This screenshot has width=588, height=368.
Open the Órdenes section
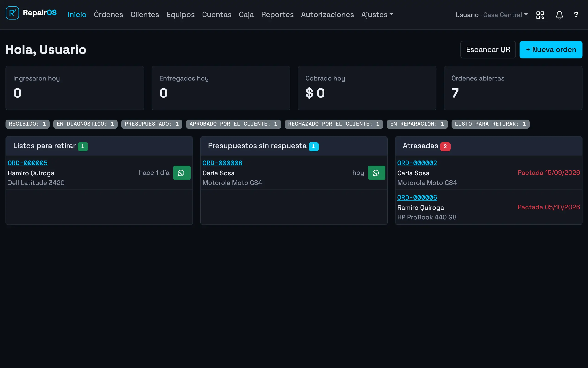[x=108, y=14]
